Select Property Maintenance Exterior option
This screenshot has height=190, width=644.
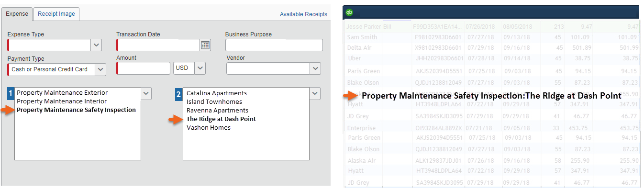tap(62, 93)
